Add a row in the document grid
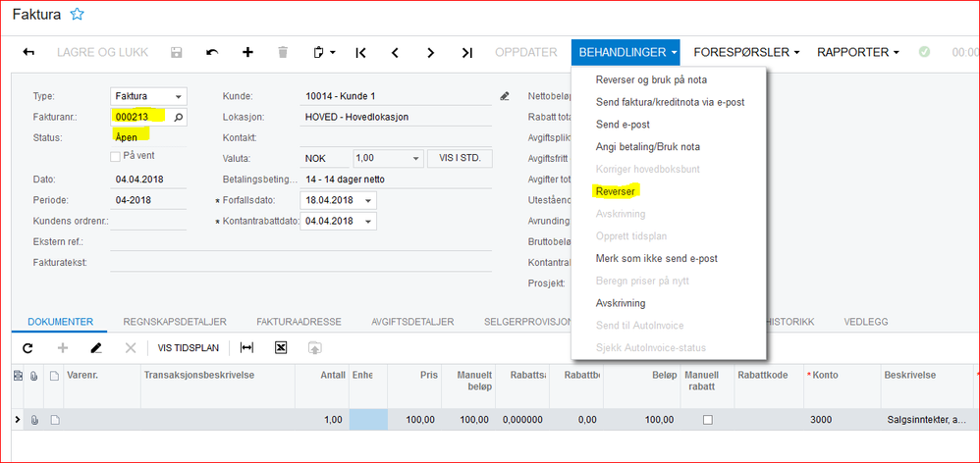 63,348
